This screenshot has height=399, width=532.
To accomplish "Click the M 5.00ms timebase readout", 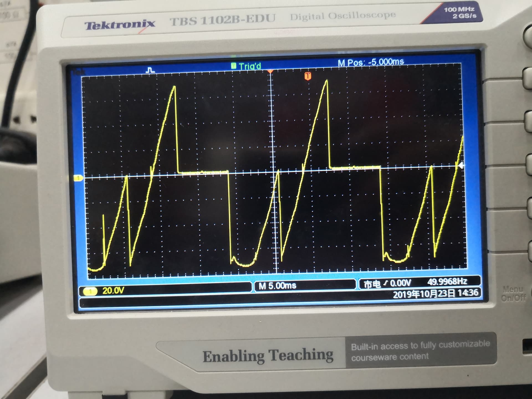I will pyautogui.click(x=277, y=286).
